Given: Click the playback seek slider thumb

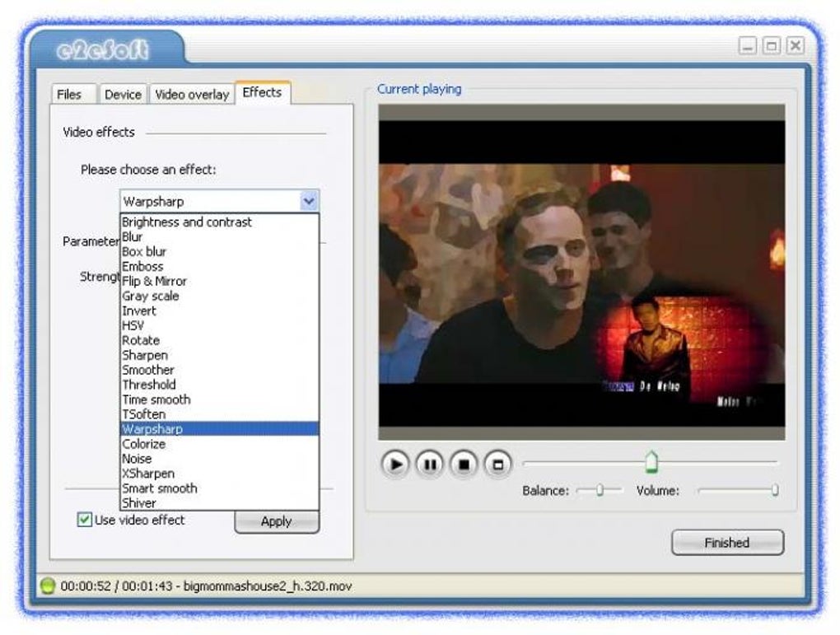Looking at the screenshot, I should pyautogui.click(x=651, y=462).
